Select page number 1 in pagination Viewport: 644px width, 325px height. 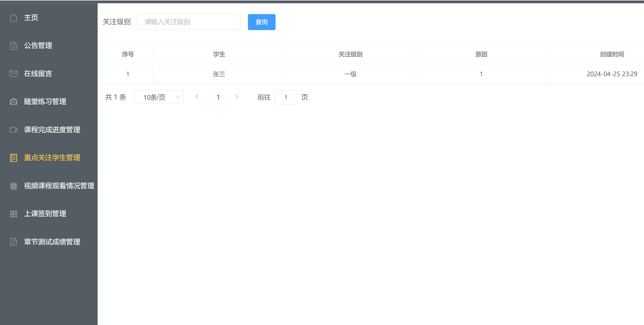click(218, 97)
